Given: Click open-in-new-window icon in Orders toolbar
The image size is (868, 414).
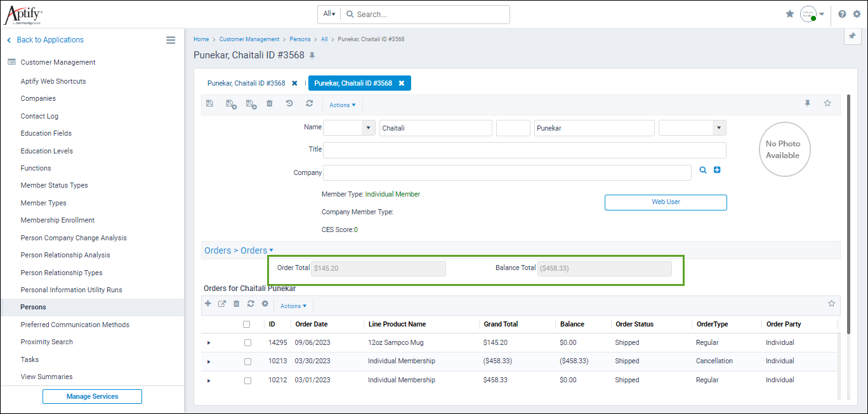Looking at the screenshot, I should [222, 304].
